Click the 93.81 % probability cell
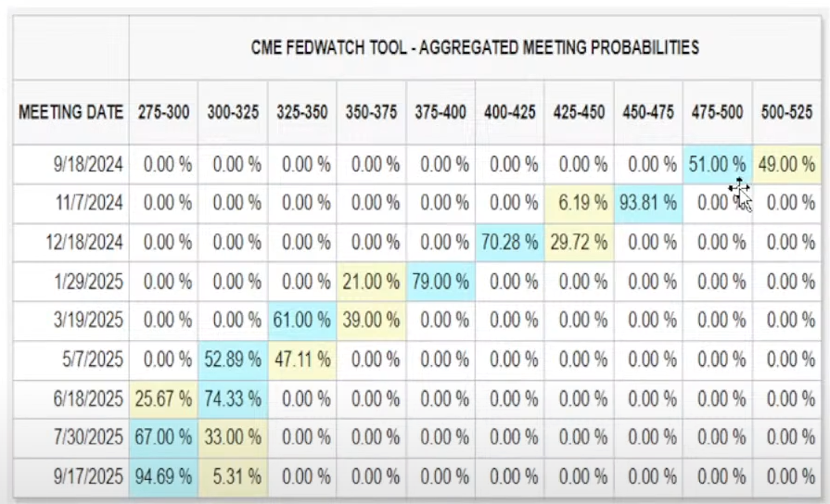This screenshot has width=830, height=504. coord(647,204)
